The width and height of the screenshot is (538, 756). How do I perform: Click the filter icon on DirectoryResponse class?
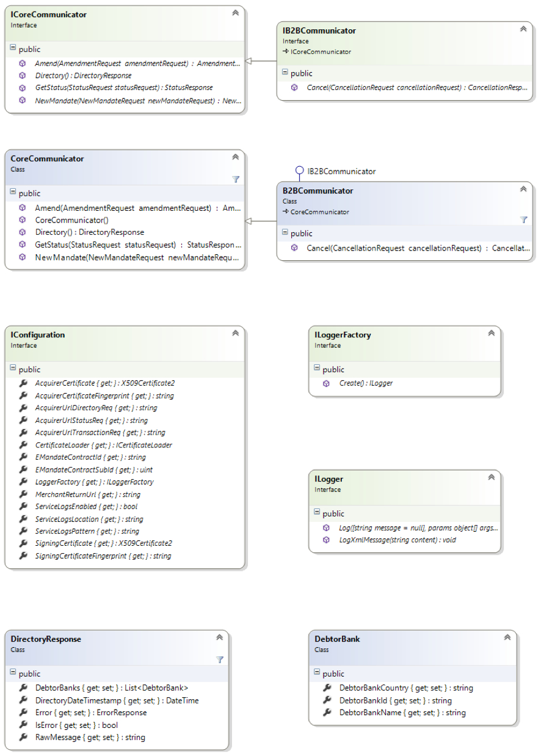(219, 660)
